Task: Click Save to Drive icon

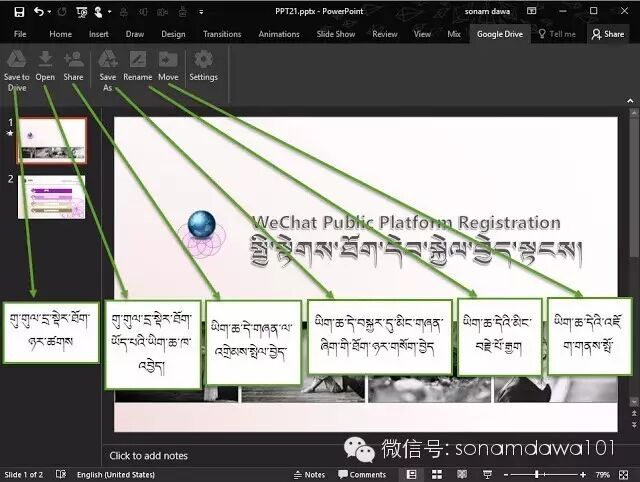Action: point(17,70)
